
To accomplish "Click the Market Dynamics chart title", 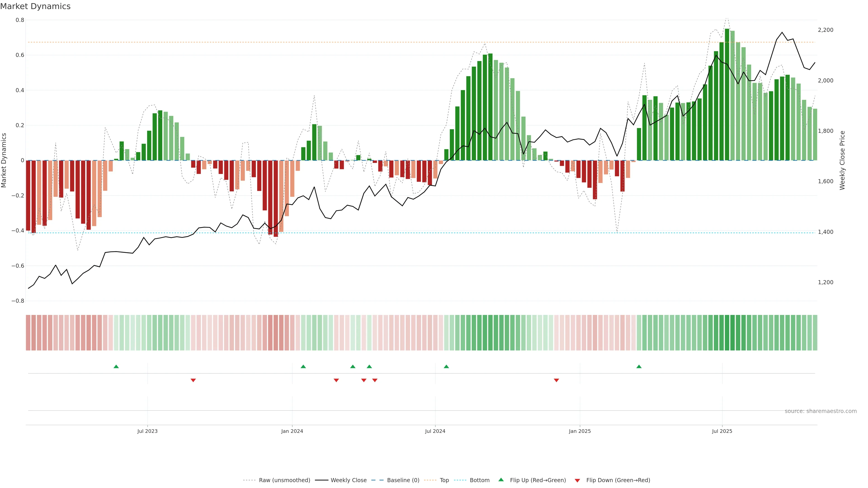I will (35, 6).
